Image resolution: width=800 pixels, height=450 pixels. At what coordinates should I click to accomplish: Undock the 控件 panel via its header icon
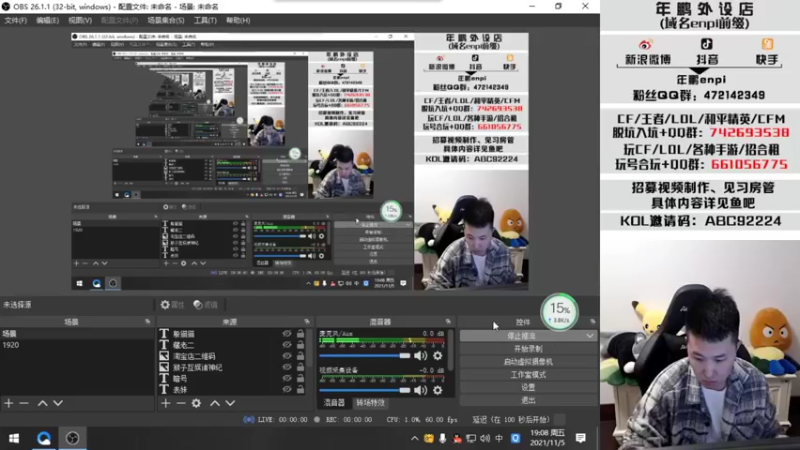pos(592,321)
